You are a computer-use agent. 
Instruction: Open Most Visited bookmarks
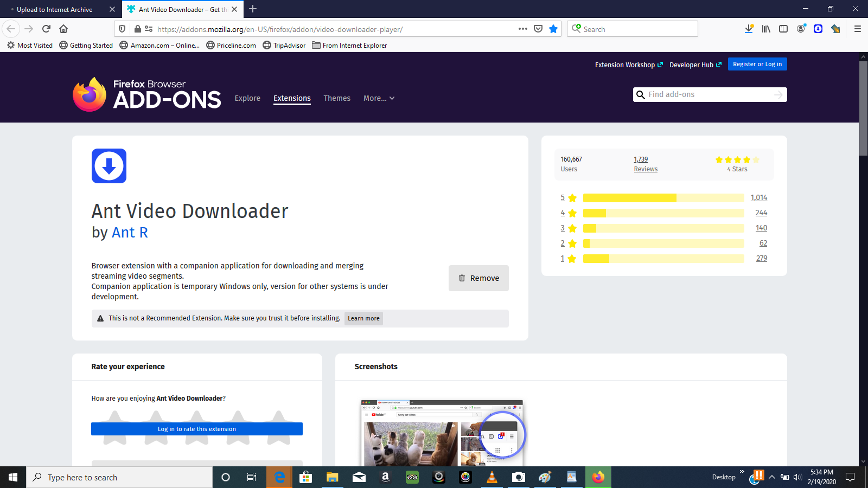pos(30,46)
